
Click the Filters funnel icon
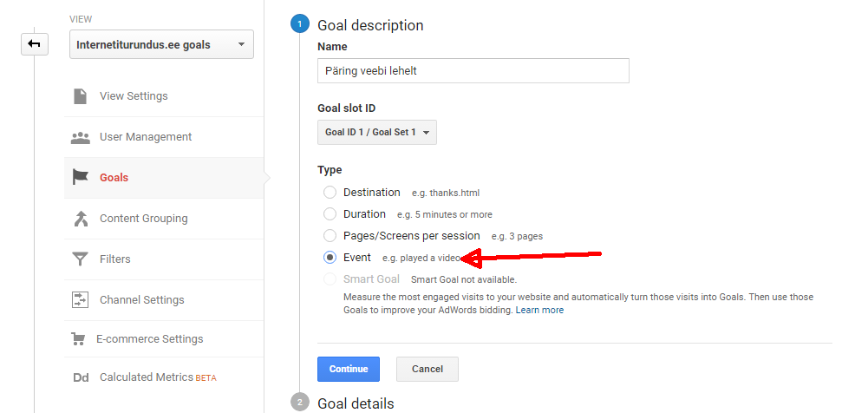pyautogui.click(x=80, y=259)
